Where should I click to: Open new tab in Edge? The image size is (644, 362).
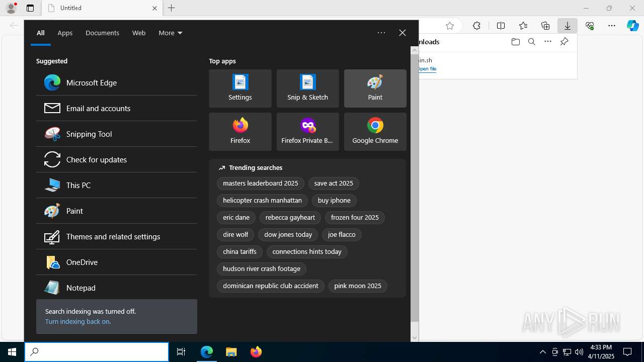pos(171,8)
